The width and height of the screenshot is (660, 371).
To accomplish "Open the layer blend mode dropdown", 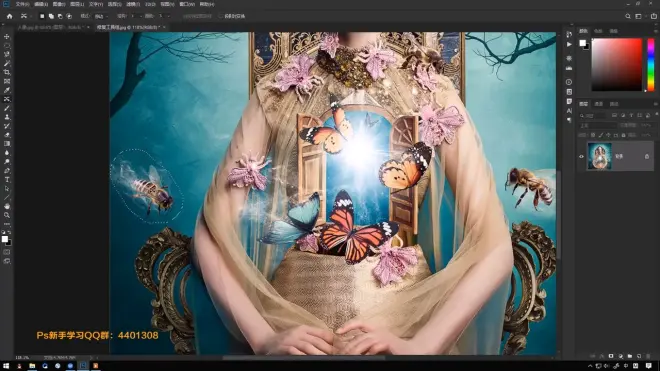I will (x=598, y=125).
